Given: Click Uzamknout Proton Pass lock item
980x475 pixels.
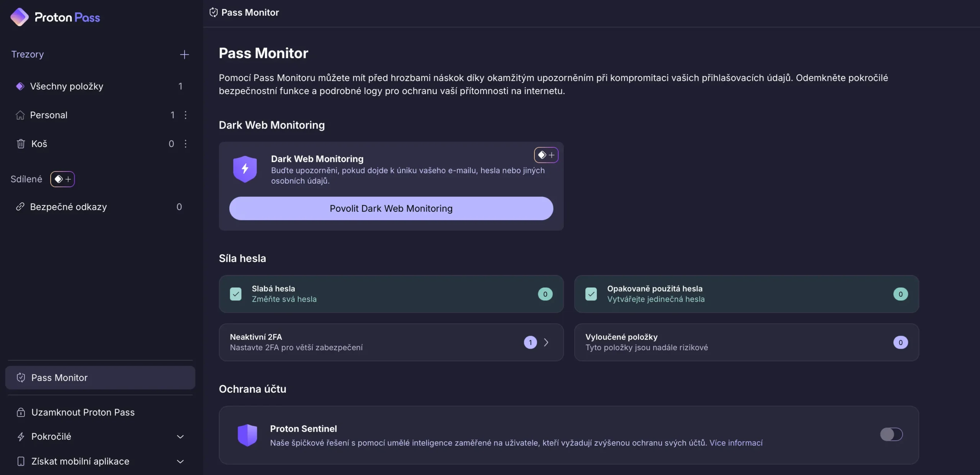Looking at the screenshot, I should (x=83, y=412).
